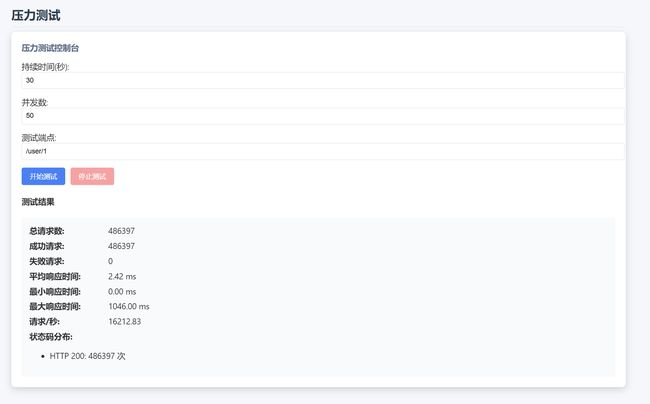This screenshot has width=650, height=404.
Task: Select the 压力测试 page heading
Action: pos(36,16)
